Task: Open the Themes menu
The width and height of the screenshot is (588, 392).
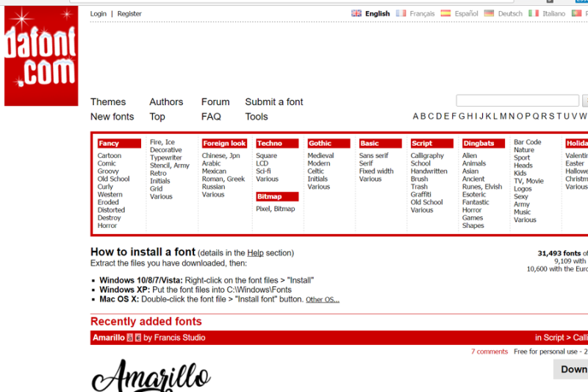Action: click(108, 101)
